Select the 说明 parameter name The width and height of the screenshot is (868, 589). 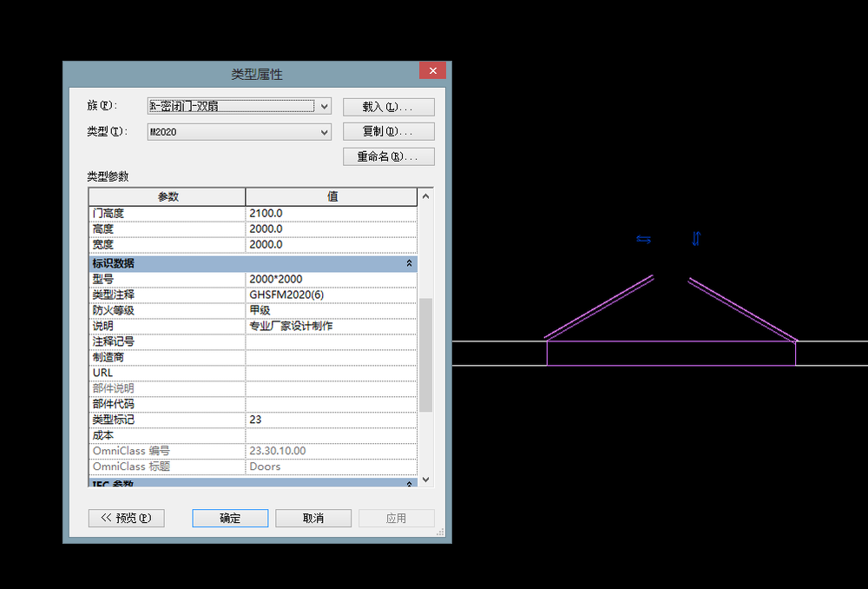[168, 326]
